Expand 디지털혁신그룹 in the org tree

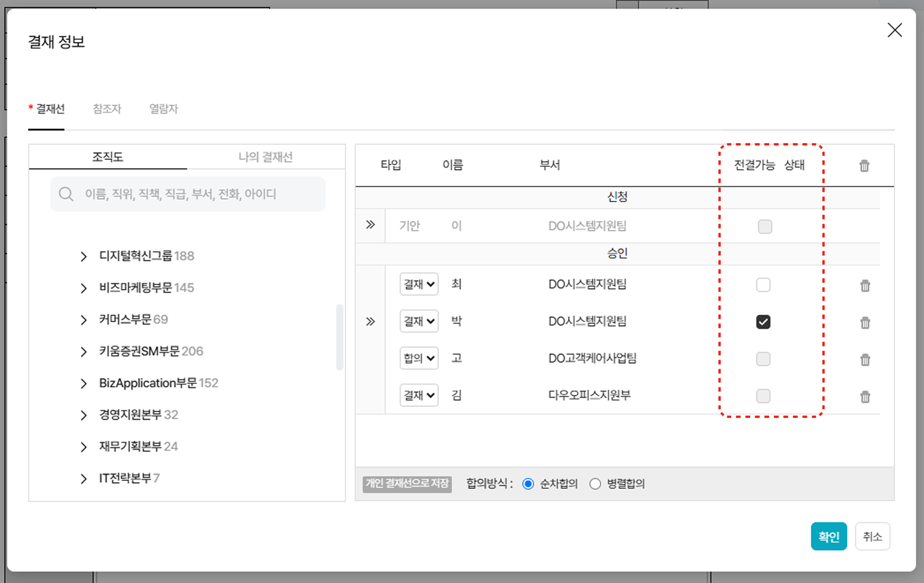[x=84, y=256]
